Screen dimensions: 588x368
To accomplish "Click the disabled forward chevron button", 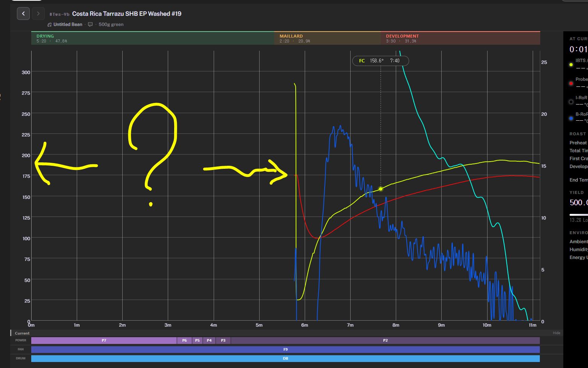I will (x=38, y=14).
